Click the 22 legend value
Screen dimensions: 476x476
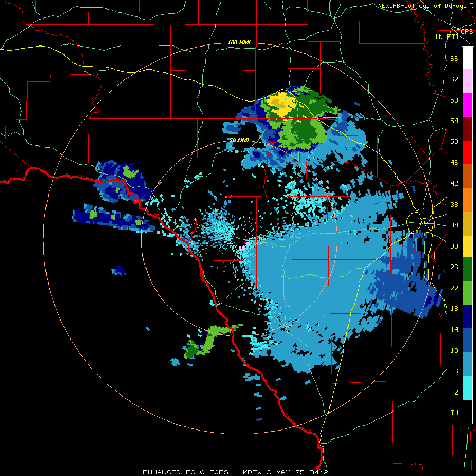(x=454, y=288)
